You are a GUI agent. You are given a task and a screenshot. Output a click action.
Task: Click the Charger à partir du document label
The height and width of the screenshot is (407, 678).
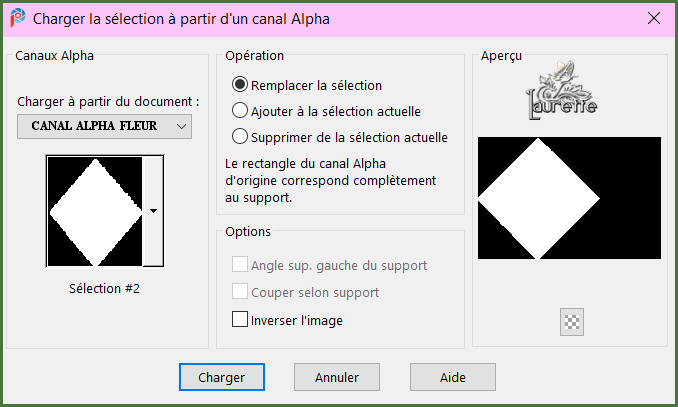(x=108, y=102)
